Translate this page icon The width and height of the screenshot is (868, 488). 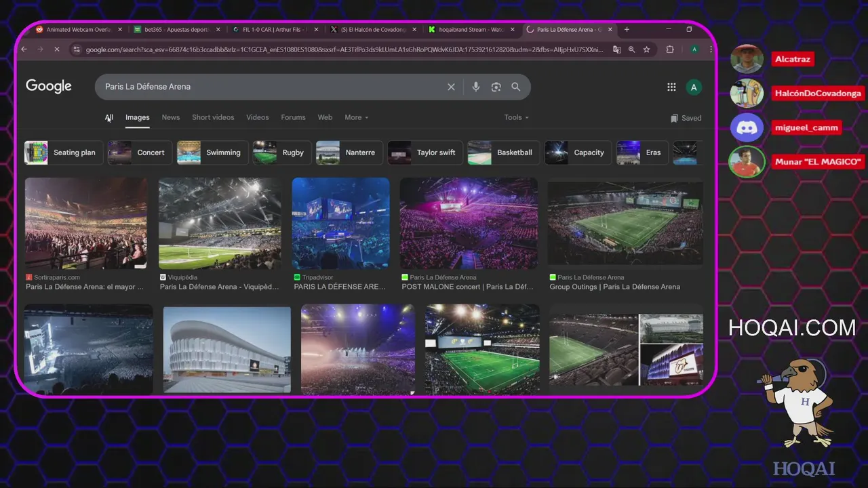(616, 49)
